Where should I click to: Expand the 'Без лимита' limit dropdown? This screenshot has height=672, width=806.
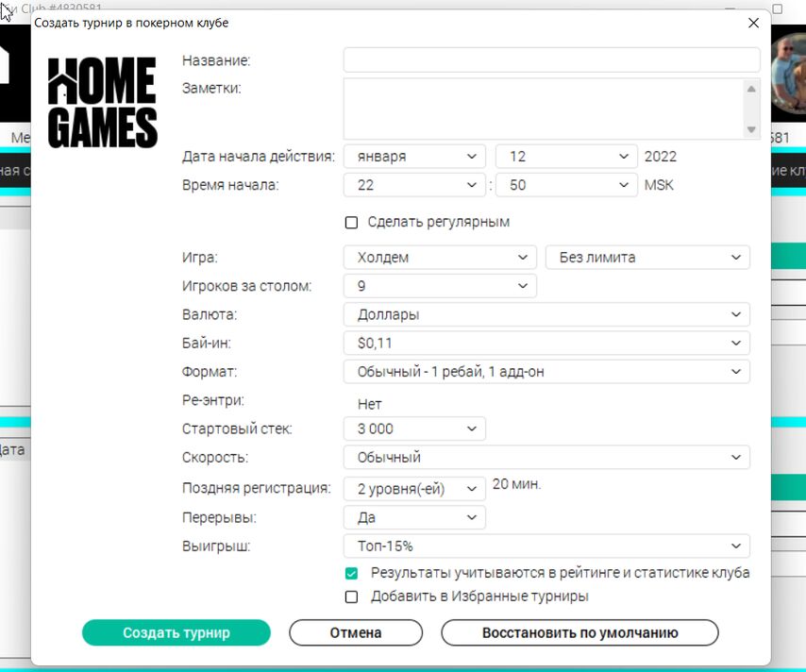click(x=647, y=257)
